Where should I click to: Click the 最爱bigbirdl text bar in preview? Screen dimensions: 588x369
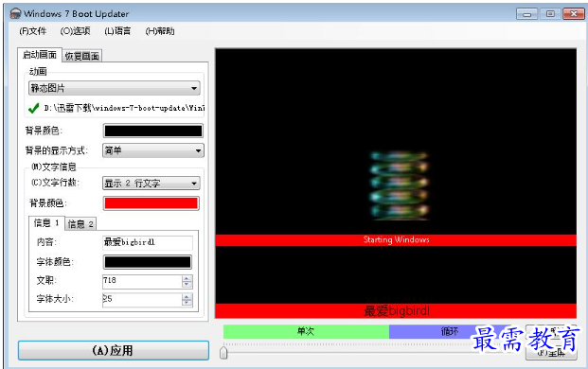(396, 311)
